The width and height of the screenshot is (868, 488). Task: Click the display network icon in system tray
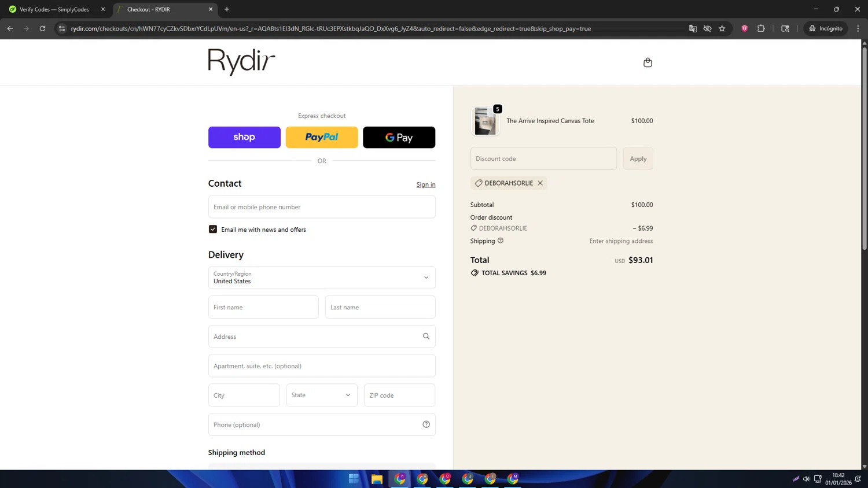(x=818, y=479)
